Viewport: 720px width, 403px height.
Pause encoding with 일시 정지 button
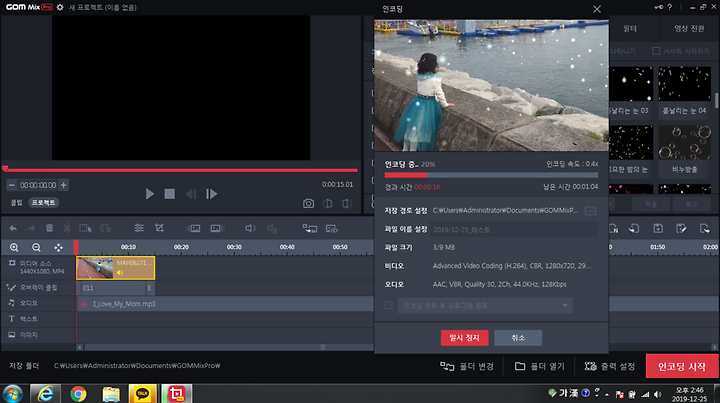tap(464, 338)
